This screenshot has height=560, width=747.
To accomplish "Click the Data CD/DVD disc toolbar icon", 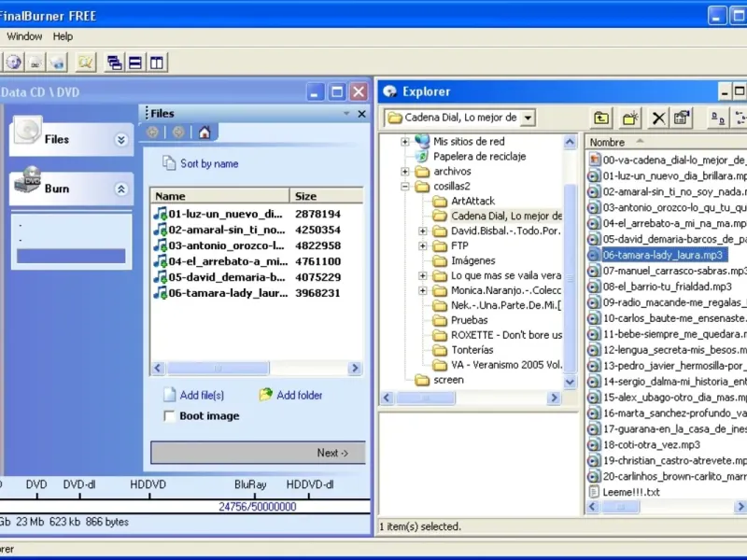I will (x=35, y=63).
